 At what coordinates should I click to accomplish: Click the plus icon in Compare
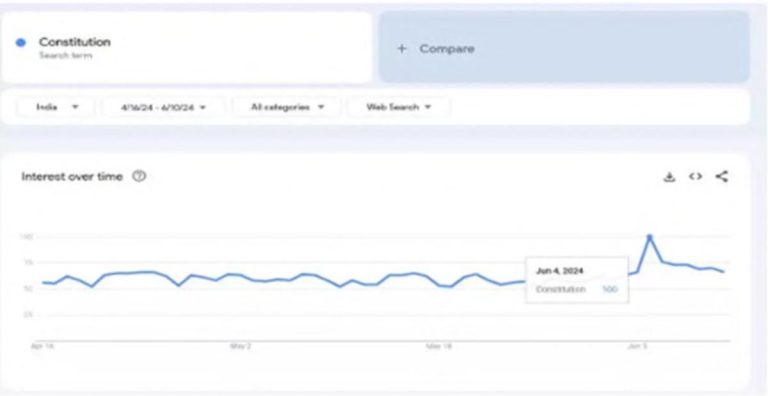(x=402, y=49)
